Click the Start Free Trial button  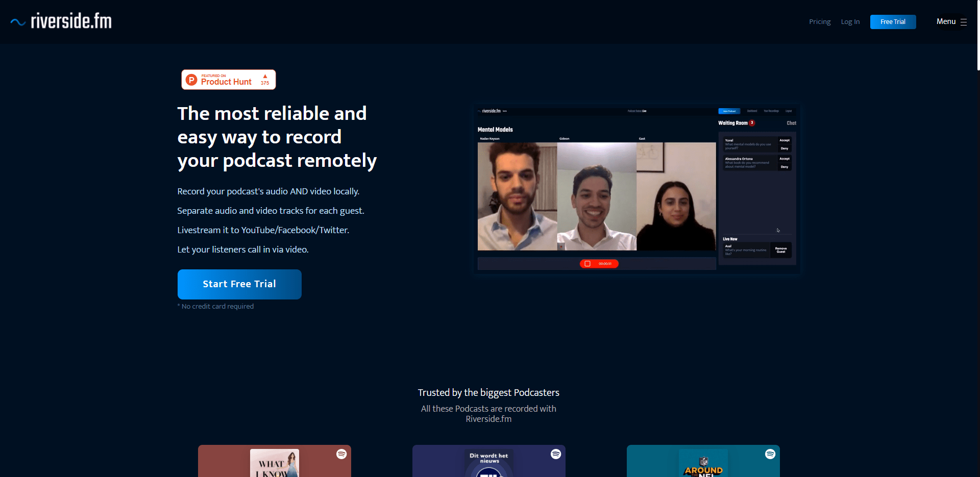click(239, 284)
